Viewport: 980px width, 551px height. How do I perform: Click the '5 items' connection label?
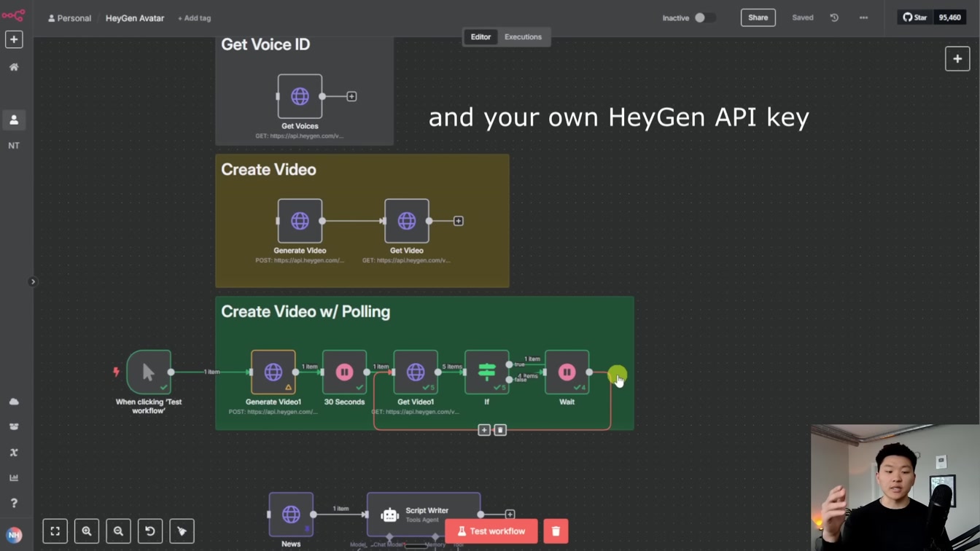[x=452, y=367]
